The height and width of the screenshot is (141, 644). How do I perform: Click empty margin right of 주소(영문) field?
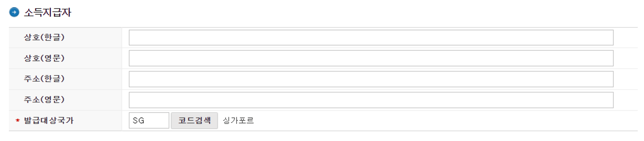(x=625, y=100)
